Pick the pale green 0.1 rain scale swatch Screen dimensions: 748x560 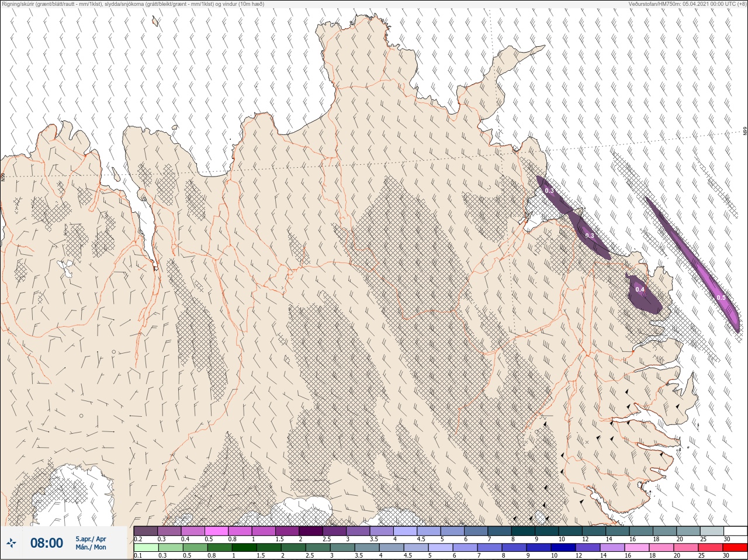coord(146,548)
